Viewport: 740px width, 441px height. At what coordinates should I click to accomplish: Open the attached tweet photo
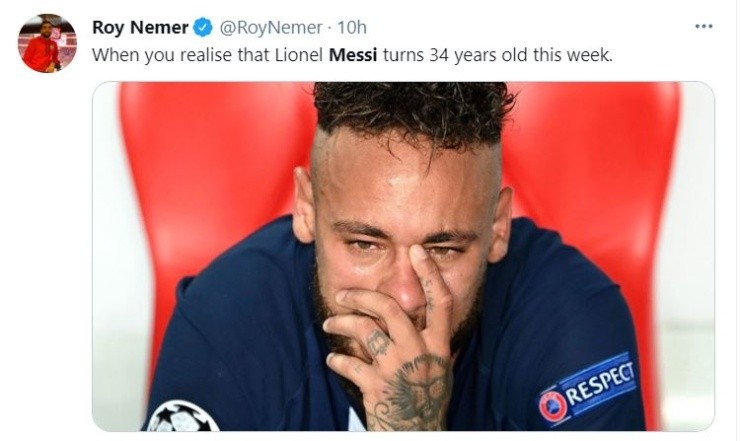pyautogui.click(x=403, y=256)
